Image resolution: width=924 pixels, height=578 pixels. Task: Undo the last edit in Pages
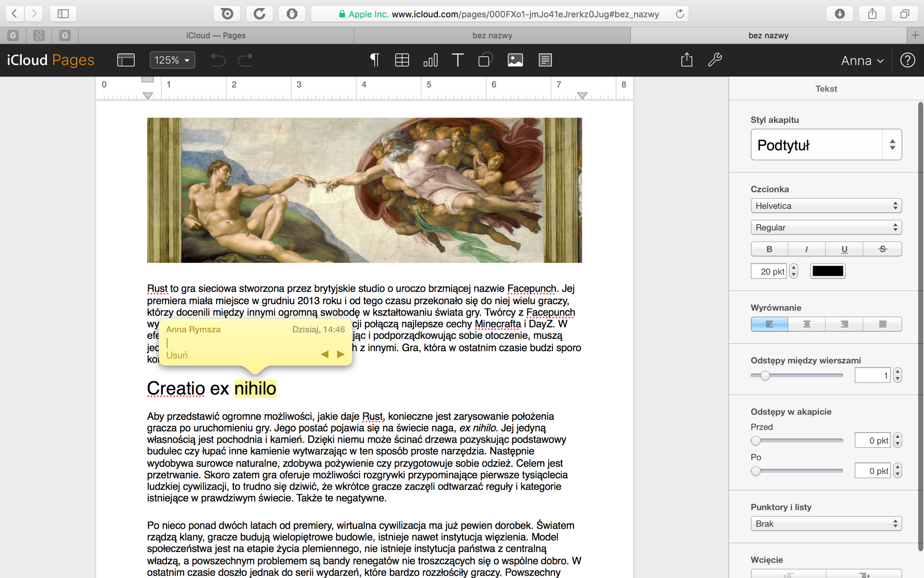(x=218, y=60)
